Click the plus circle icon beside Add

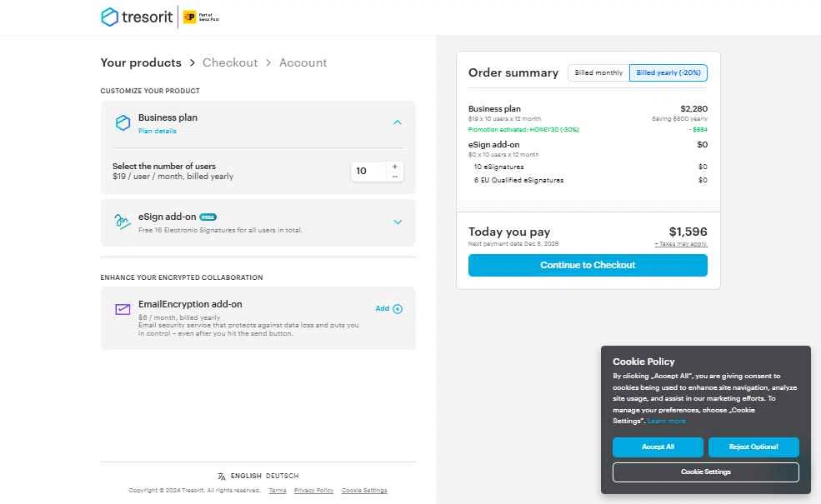click(398, 309)
